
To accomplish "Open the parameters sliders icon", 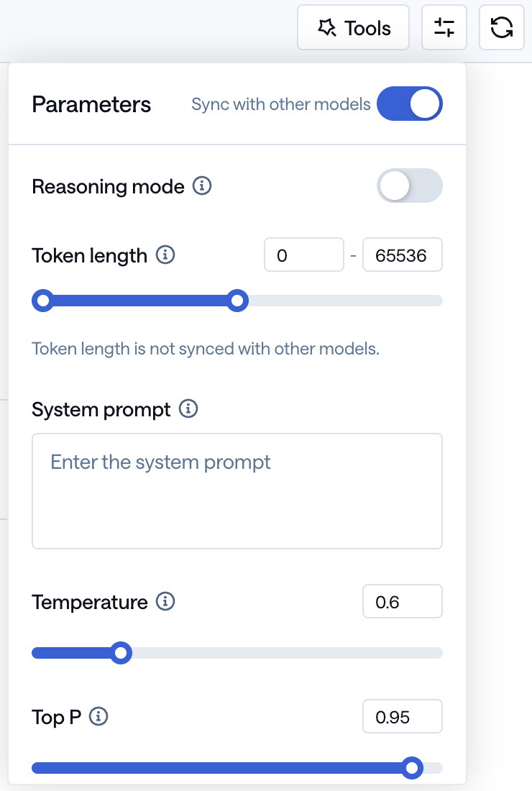I will point(444,28).
